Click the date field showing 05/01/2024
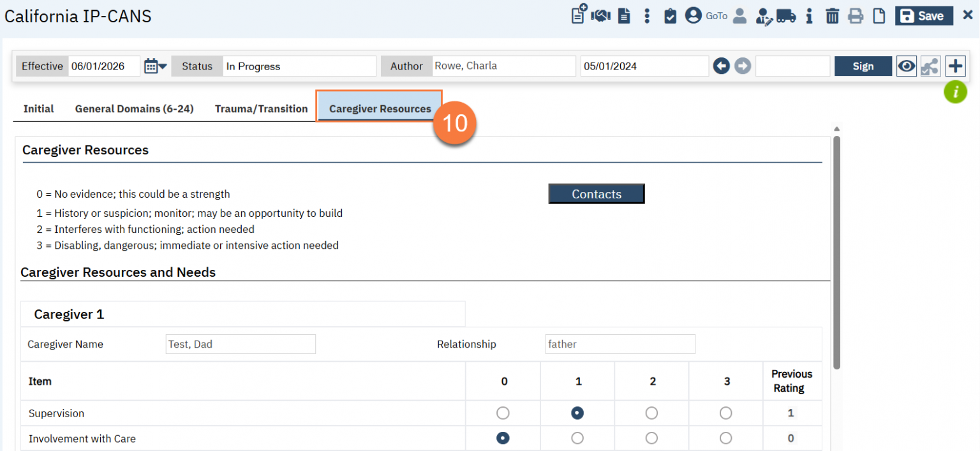Image resolution: width=980 pixels, height=451 pixels. (644, 66)
